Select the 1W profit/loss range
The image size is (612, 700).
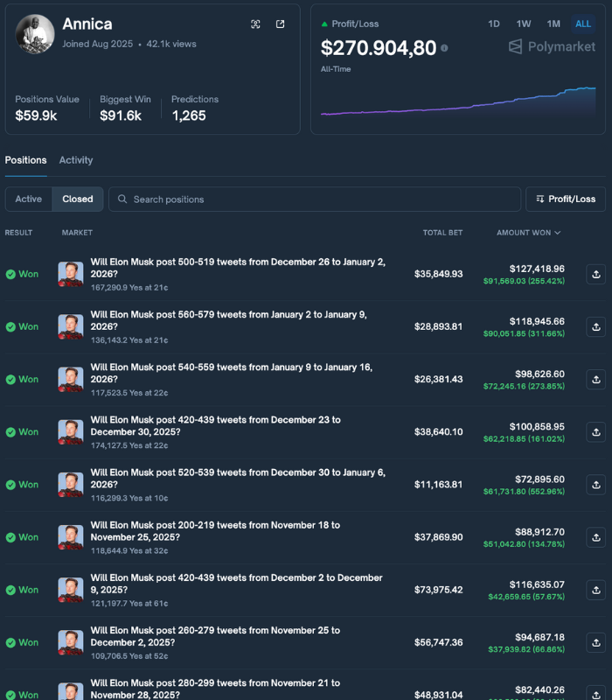tap(524, 24)
